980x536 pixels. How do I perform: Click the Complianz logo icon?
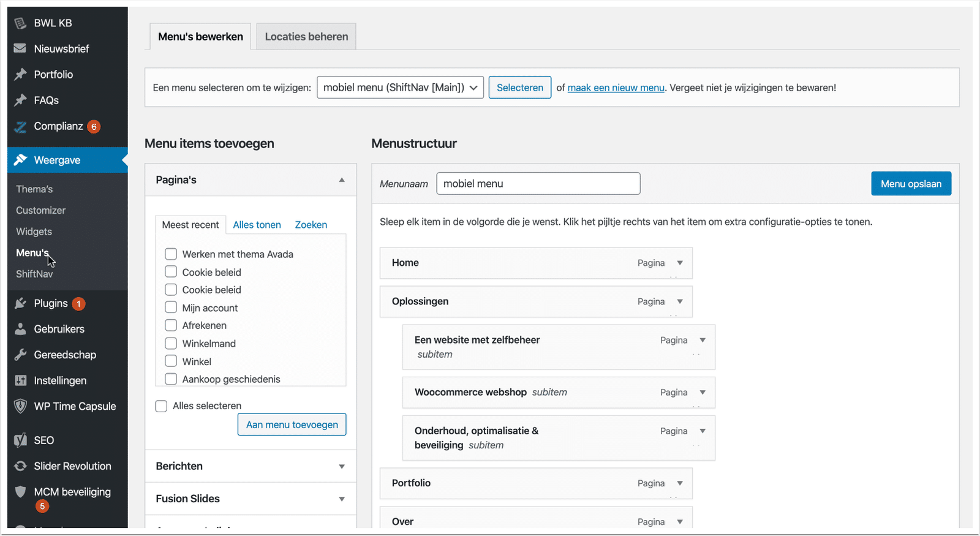click(20, 126)
